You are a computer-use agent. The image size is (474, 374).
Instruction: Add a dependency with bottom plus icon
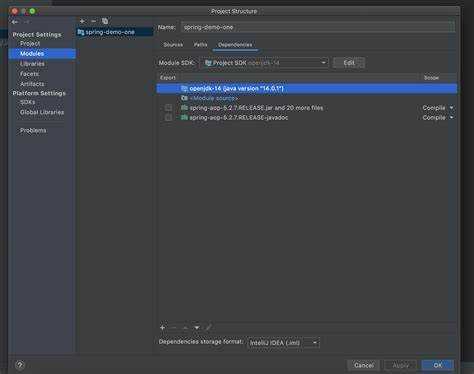click(162, 328)
